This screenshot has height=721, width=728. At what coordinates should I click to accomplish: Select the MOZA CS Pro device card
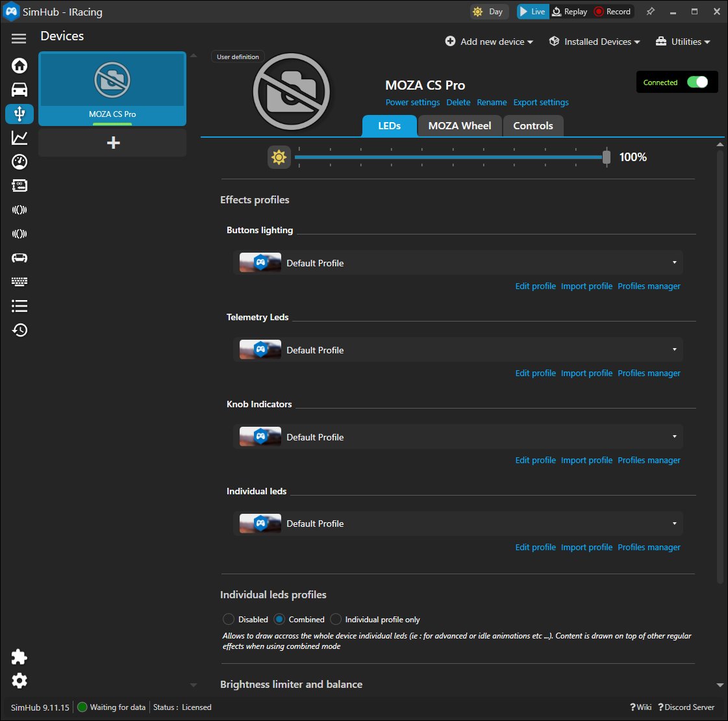point(112,89)
